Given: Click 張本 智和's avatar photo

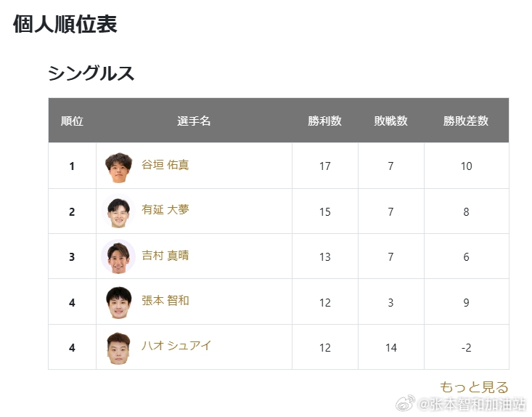Looking at the screenshot, I should click(118, 302).
